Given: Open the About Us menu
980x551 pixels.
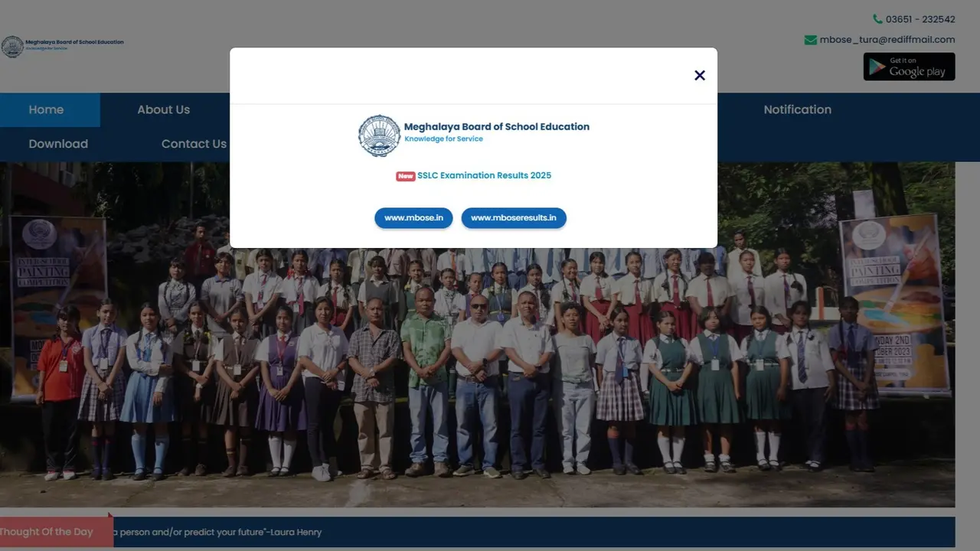Looking at the screenshot, I should click(x=163, y=109).
